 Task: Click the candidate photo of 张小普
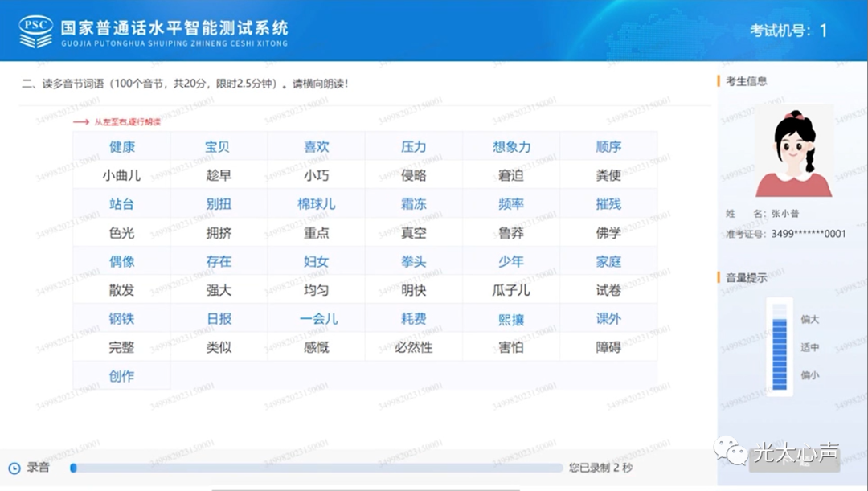point(794,151)
